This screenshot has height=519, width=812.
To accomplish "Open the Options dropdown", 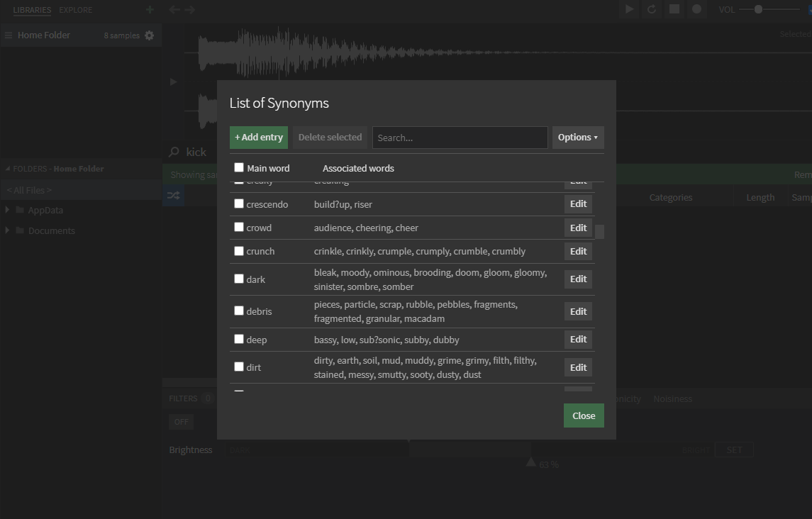I will 578,138.
